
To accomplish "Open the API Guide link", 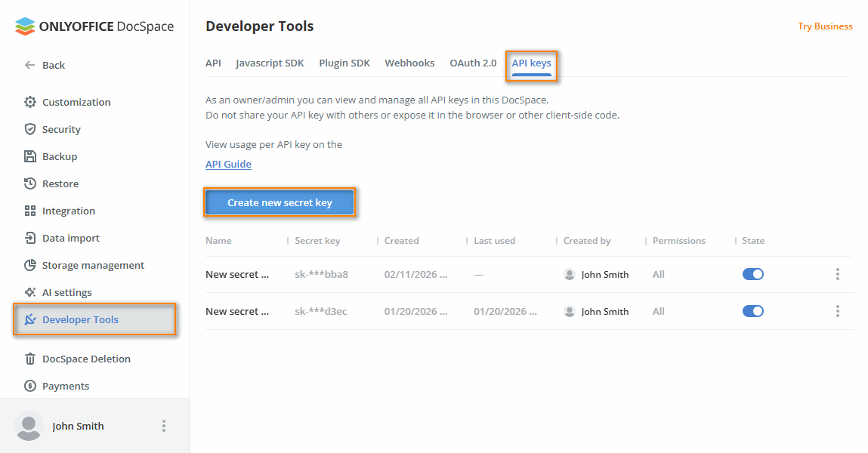I will pos(228,164).
